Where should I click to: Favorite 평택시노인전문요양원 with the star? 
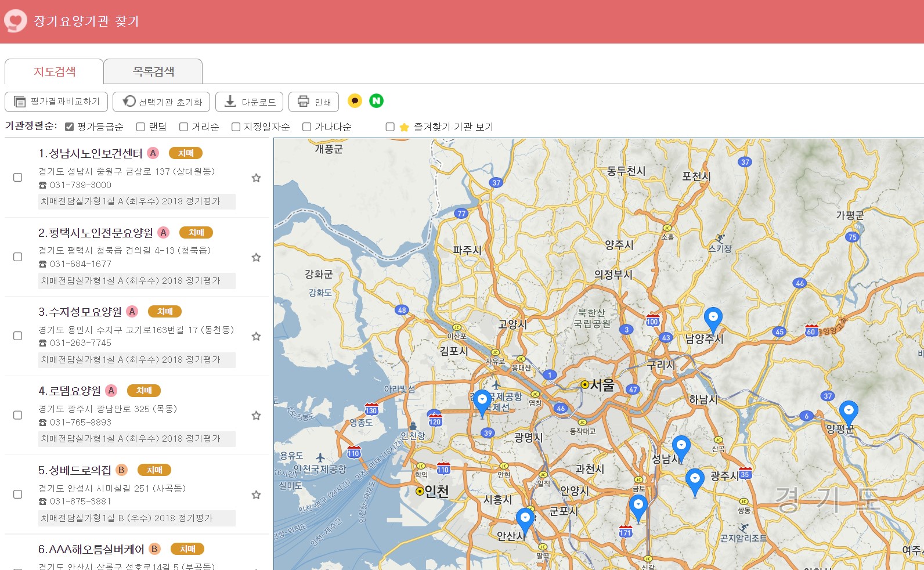click(256, 257)
